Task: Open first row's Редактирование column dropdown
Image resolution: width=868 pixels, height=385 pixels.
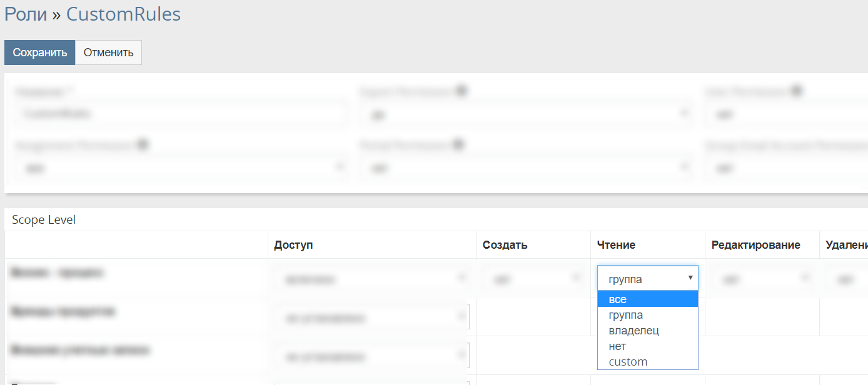Action: click(x=762, y=279)
